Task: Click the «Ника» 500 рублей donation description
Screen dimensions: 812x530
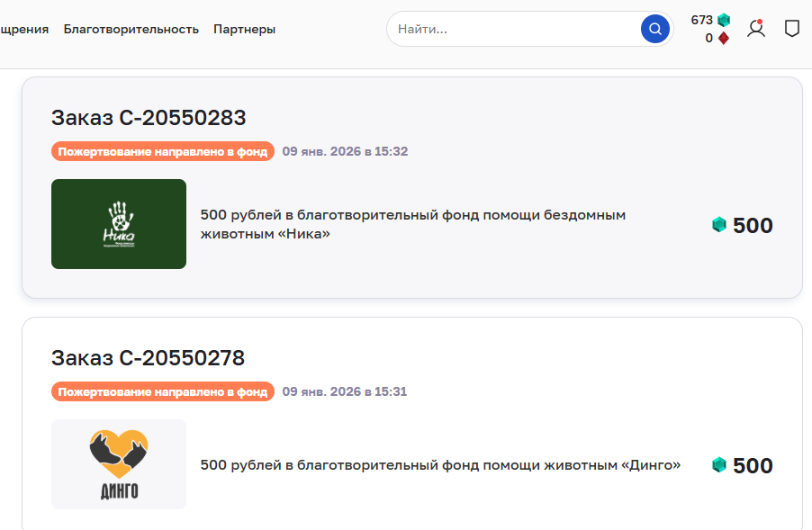Action: [x=412, y=224]
